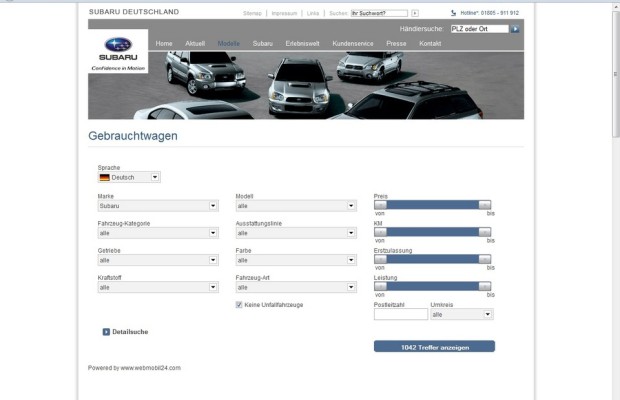Click the Links link in header
The image size is (620, 400).
click(313, 13)
